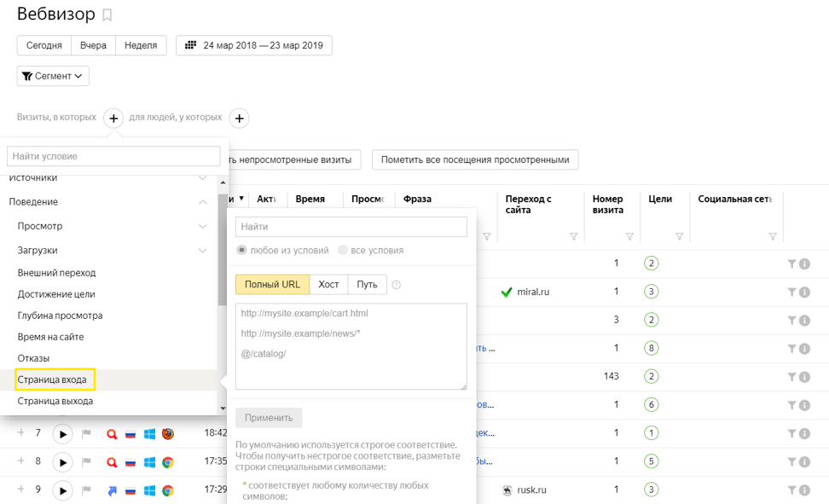The width and height of the screenshot is (829, 504).
Task: Click the flag icon in row 8
Action: coord(86,462)
